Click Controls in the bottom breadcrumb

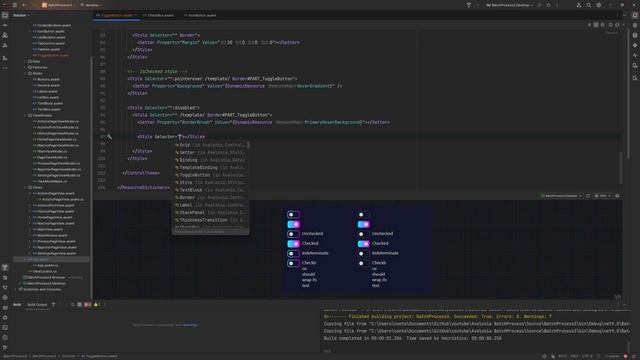(x=68, y=356)
